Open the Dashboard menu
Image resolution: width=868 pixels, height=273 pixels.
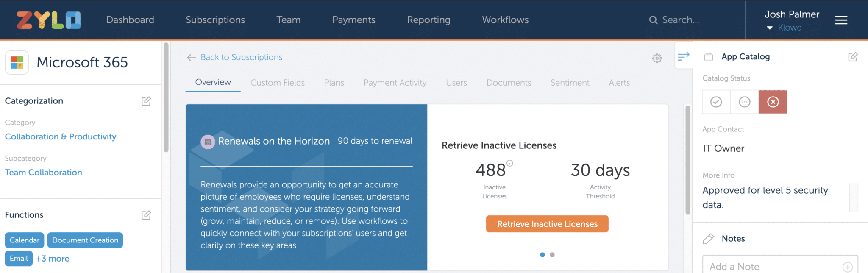130,20
